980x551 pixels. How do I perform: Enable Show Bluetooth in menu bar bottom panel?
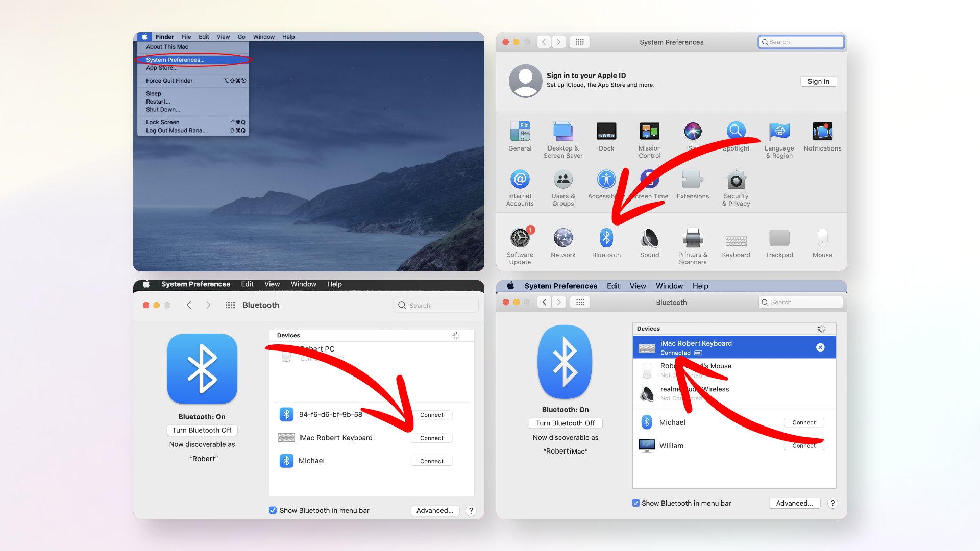(635, 503)
